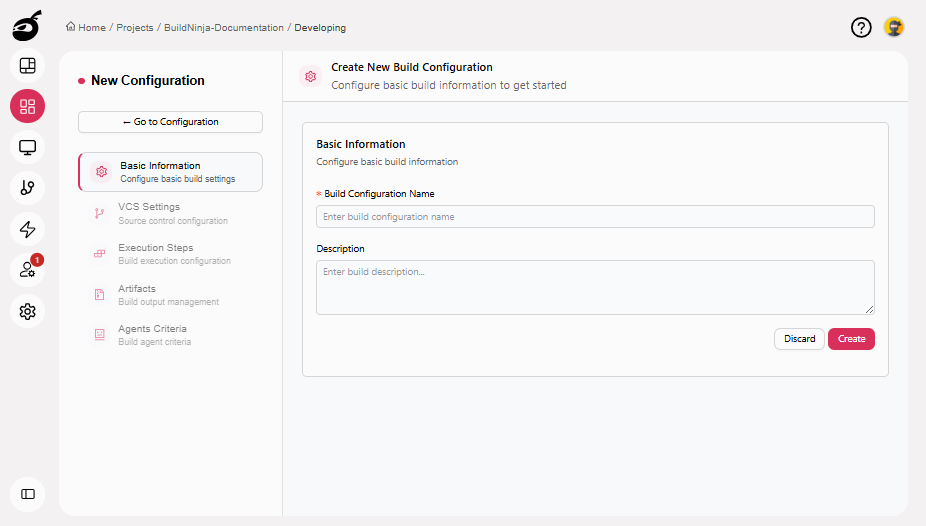The width and height of the screenshot is (926, 526).
Task: Click 'Configure basic build information to get started' text
Action: coord(449,85)
